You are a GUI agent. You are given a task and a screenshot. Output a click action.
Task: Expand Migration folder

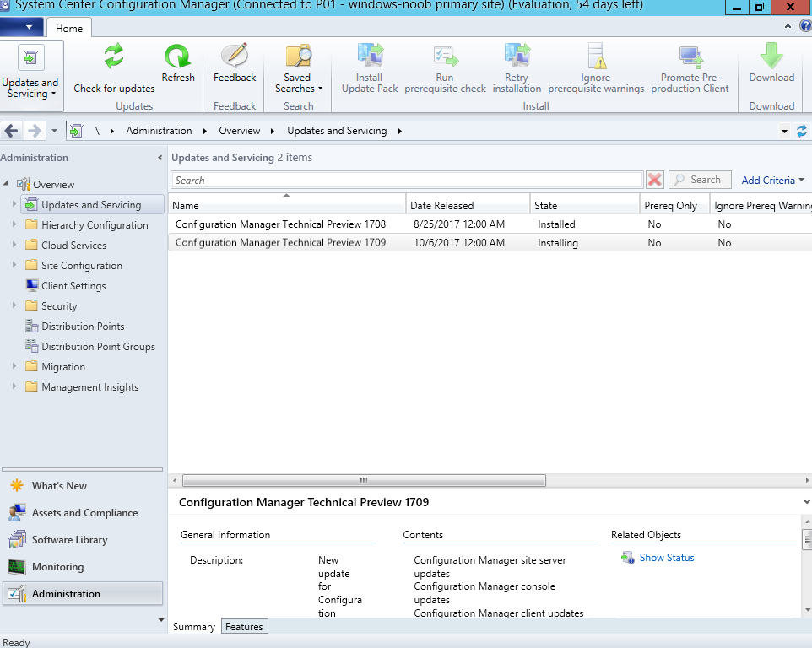[14, 366]
